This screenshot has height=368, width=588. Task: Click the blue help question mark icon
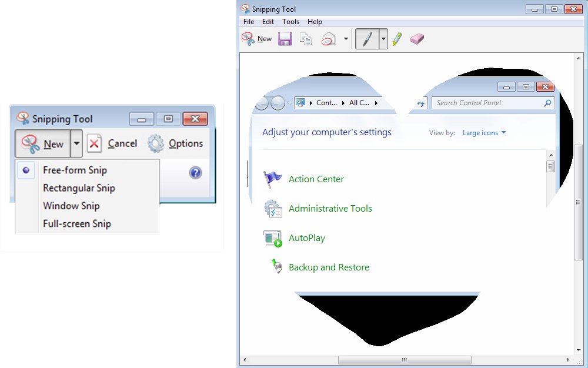(195, 173)
